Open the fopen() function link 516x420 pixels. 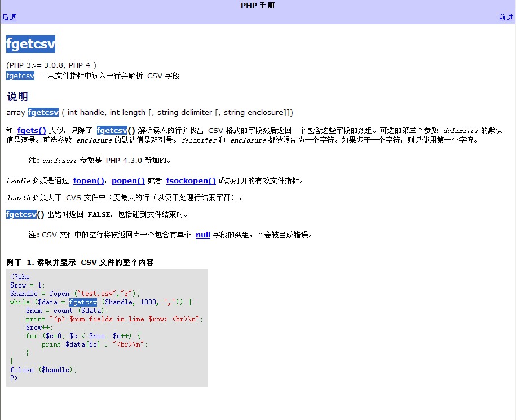click(x=89, y=180)
